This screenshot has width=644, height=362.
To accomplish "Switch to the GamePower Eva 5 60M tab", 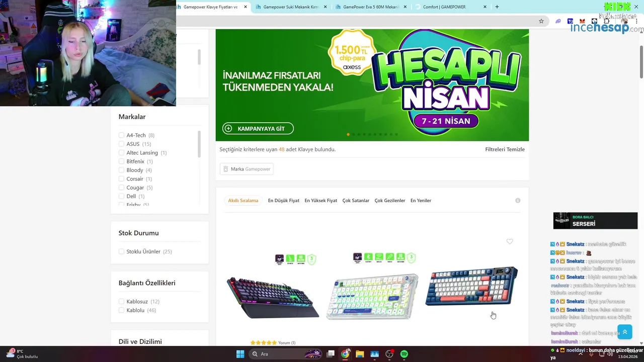I will pos(371,7).
